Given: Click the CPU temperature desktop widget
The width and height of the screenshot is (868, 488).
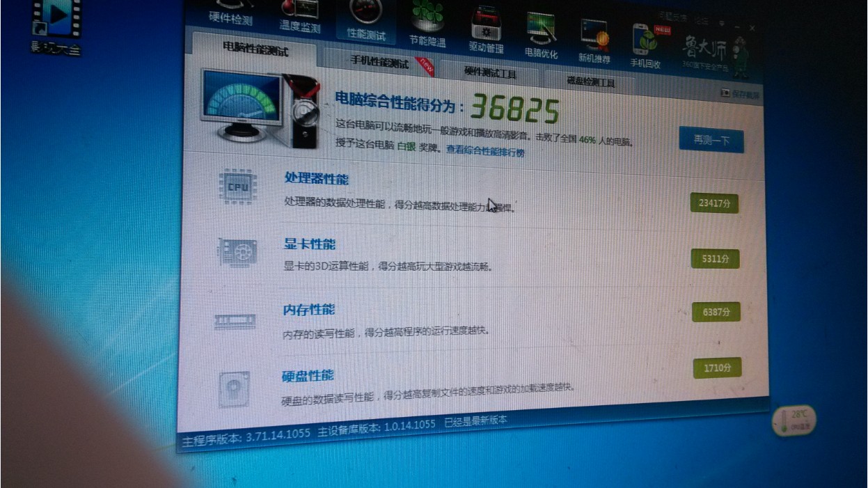Looking at the screenshot, I should [794, 420].
